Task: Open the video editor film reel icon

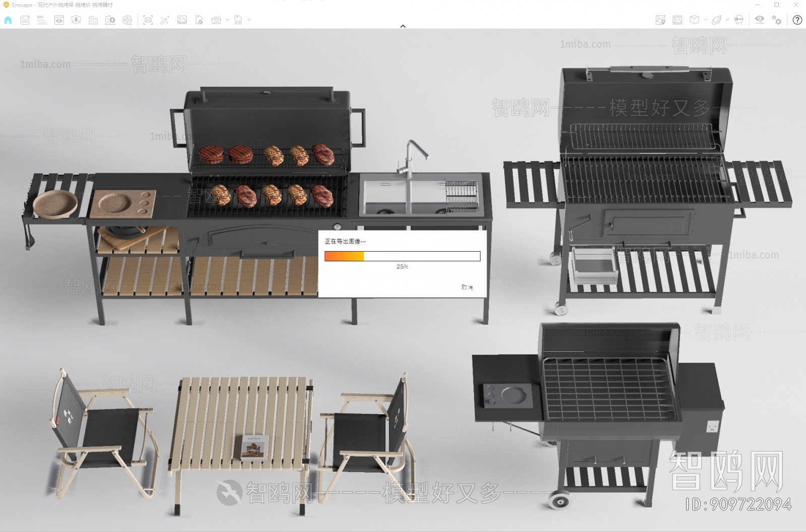Action: (127, 20)
